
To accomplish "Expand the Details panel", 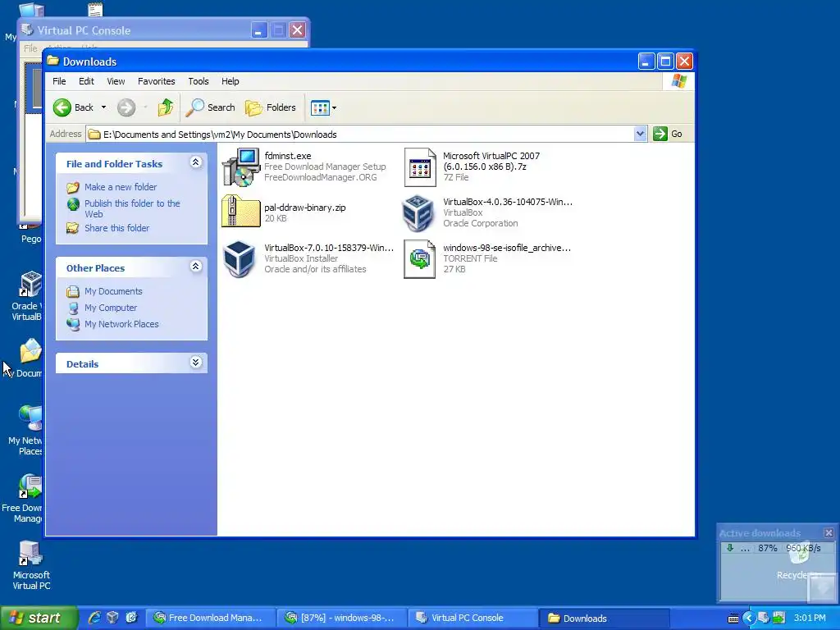I will 195,363.
